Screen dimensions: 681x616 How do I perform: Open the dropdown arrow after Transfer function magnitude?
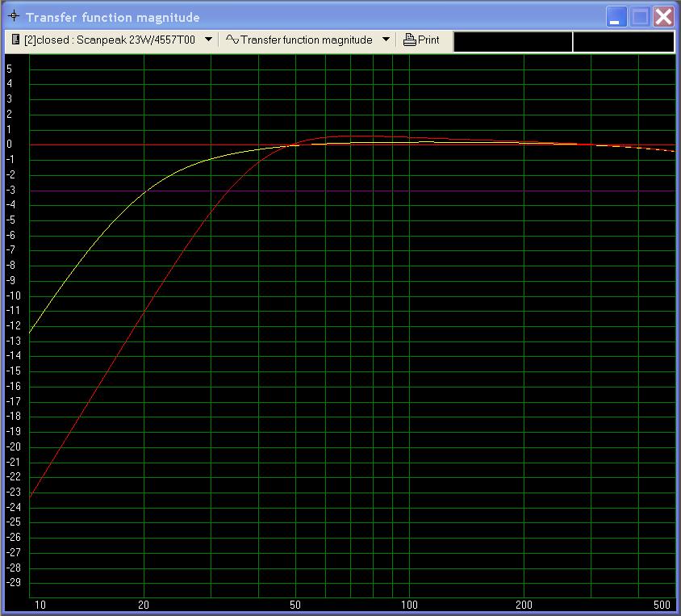point(386,40)
